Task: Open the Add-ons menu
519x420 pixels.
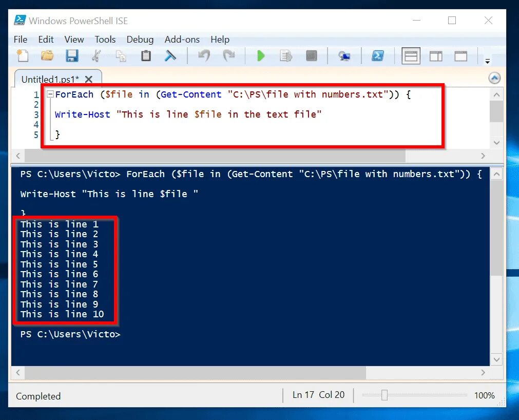Action: pos(182,40)
